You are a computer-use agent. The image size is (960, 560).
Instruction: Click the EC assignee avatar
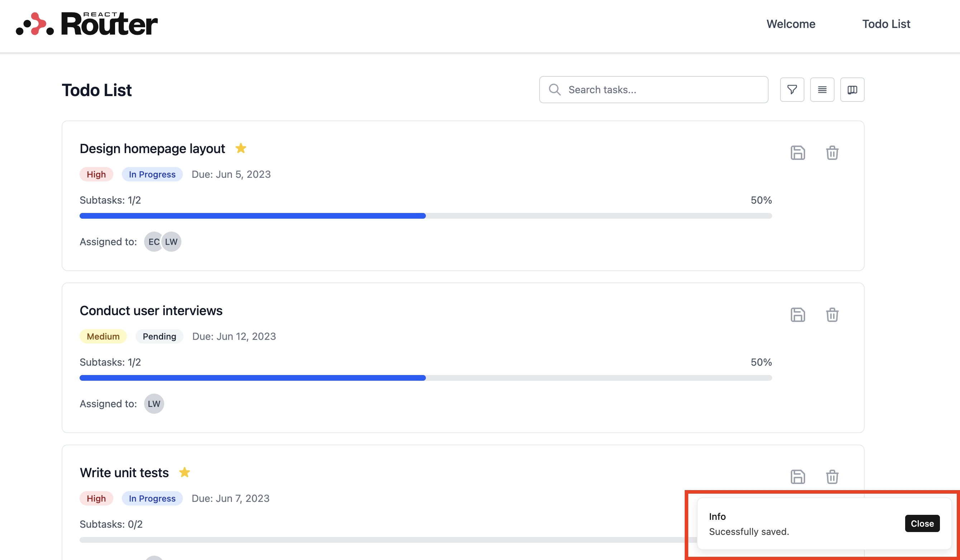coord(153,242)
